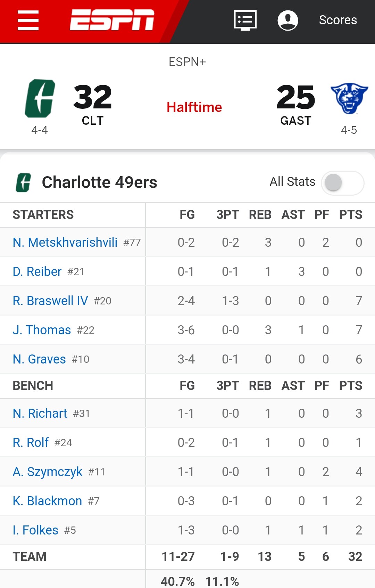Tap the ESPN logo
Image resolution: width=375 pixels, height=588 pixels.
pos(112,20)
